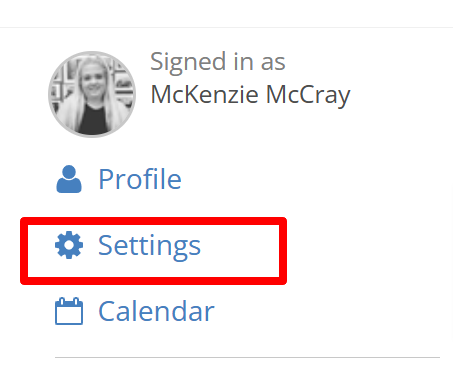Image resolution: width=453 pixels, height=386 pixels.
Task: Click the horizontal divider below Calendar
Action: tap(247, 357)
